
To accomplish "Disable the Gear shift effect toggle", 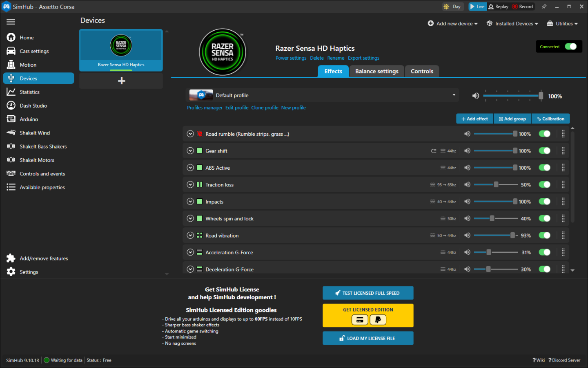I will (544, 151).
